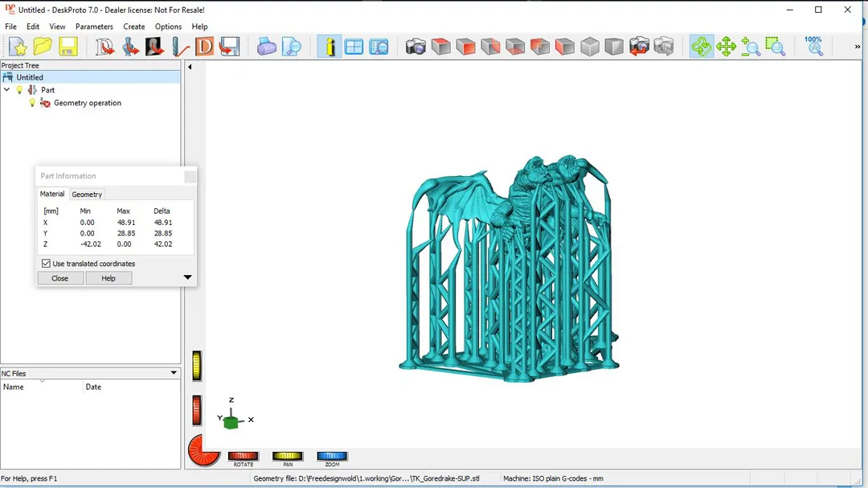Image resolution: width=868 pixels, height=488 pixels.
Task: Select the Zoom Window dashed-box icon
Action: [x=776, y=47]
